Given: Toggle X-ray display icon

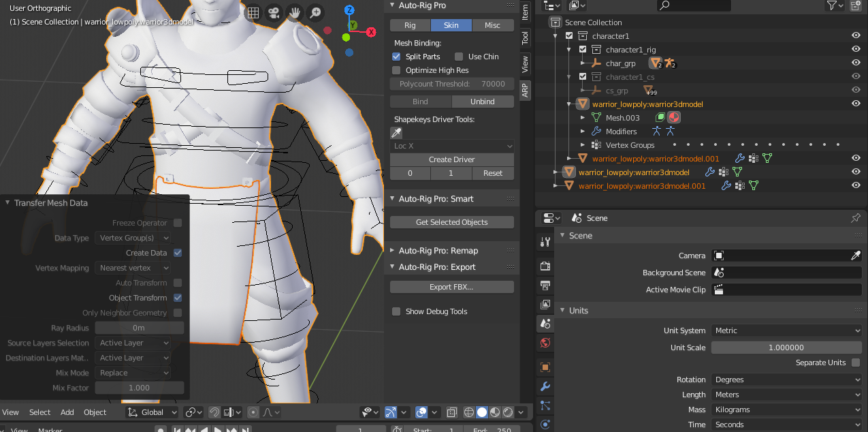Looking at the screenshot, I should pos(451,412).
